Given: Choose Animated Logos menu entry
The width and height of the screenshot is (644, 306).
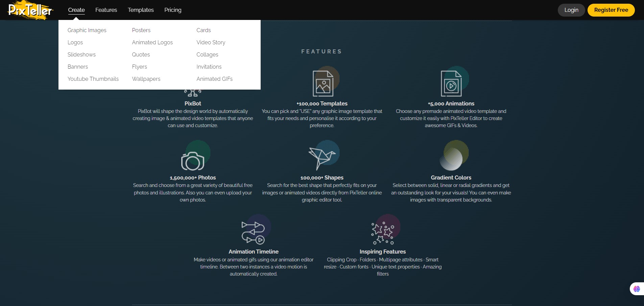Looking at the screenshot, I should pos(152,42).
